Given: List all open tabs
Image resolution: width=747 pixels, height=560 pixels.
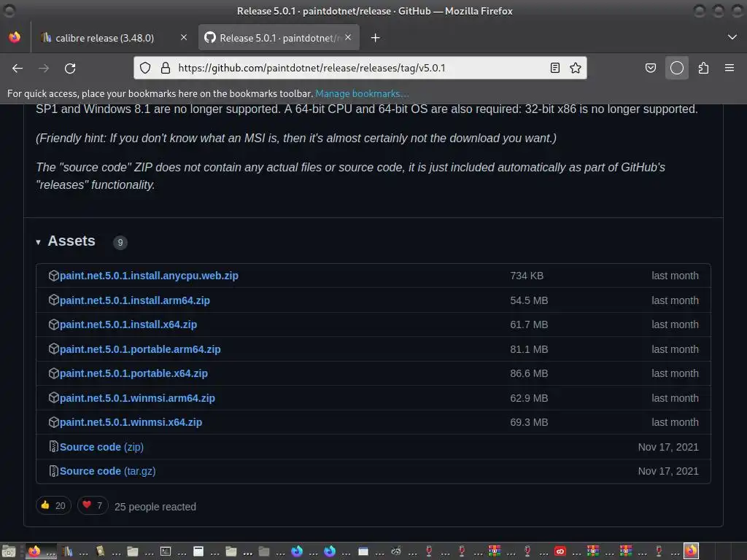Looking at the screenshot, I should point(732,37).
